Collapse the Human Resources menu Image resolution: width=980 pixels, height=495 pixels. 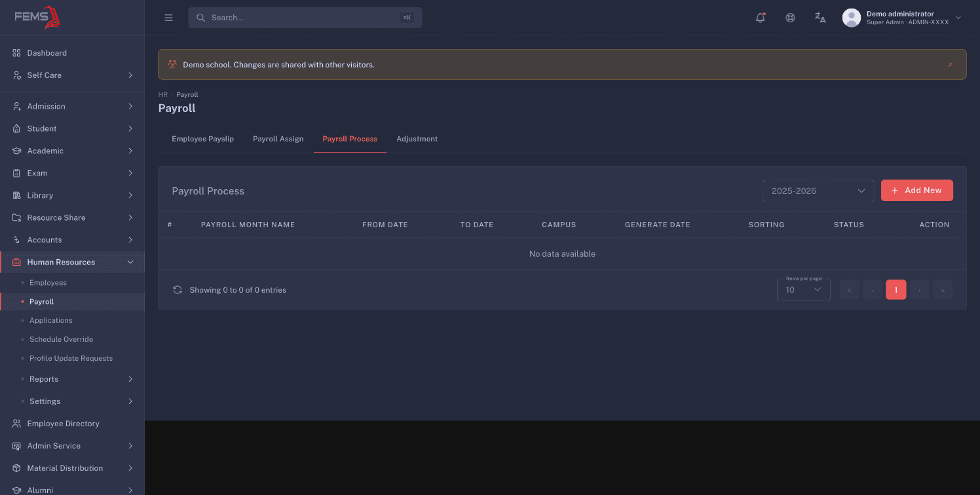[72, 263]
